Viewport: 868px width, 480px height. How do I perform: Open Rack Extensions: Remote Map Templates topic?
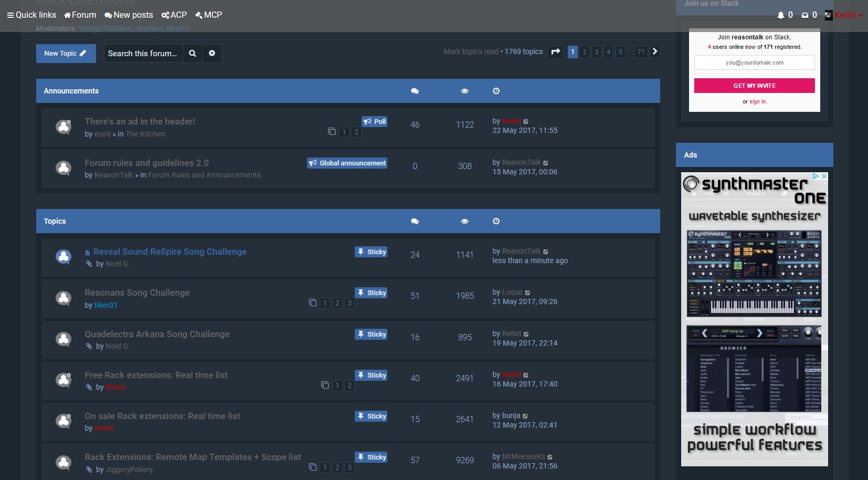click(193, 457)
